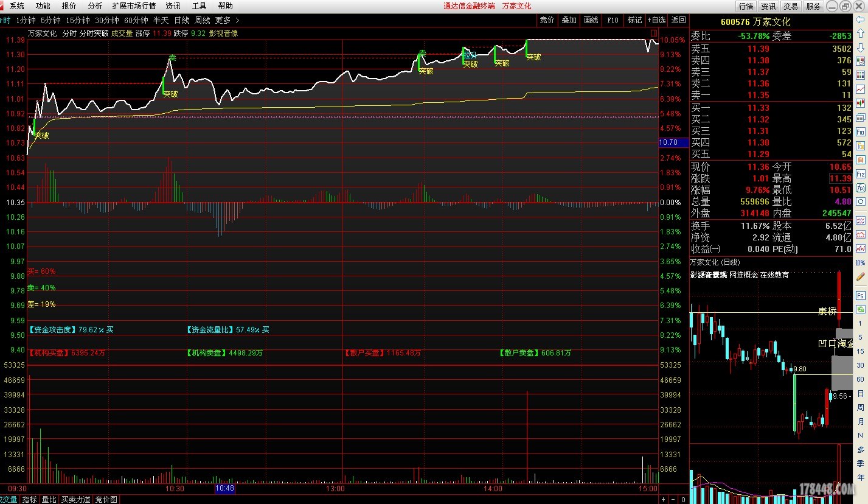Open the f(x) formula icon in sidebar
Screen dimensions: 868x504
click(861, 187)
